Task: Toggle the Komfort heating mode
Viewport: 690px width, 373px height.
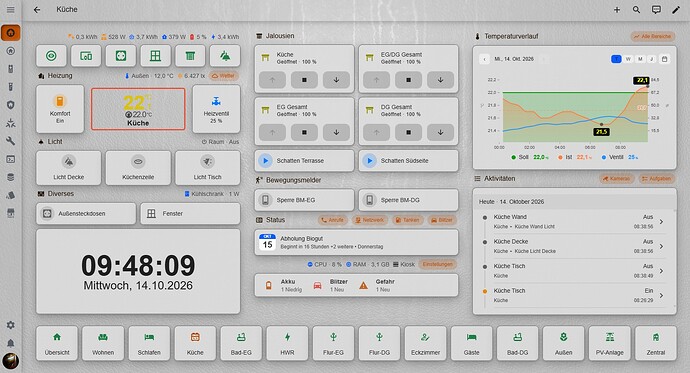Action: (60, 109)
